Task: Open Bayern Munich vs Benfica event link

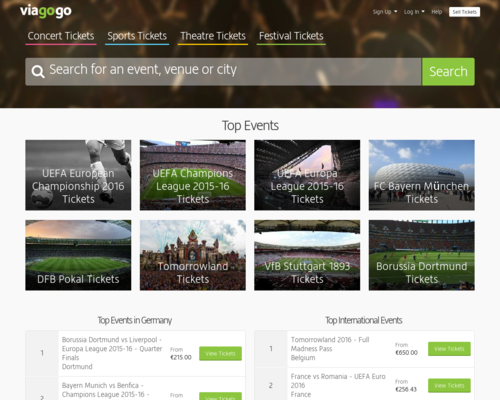Action: (105, 390)
